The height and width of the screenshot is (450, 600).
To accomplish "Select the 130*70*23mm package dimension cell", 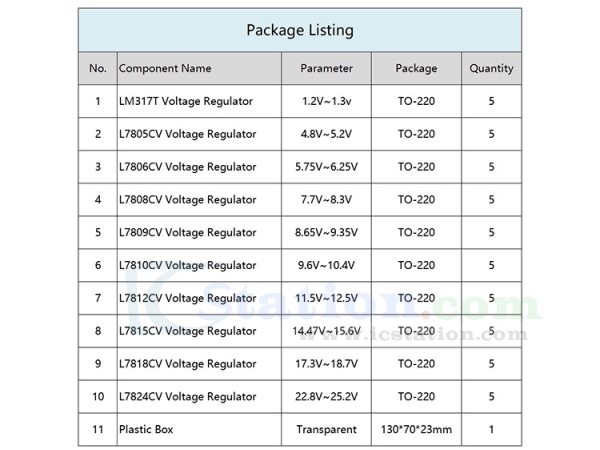I will (x=416, y=430).
